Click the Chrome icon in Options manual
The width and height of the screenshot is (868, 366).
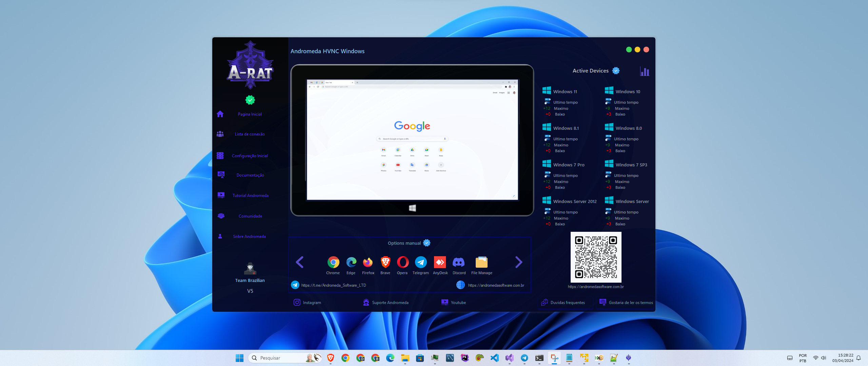(333, 262)
